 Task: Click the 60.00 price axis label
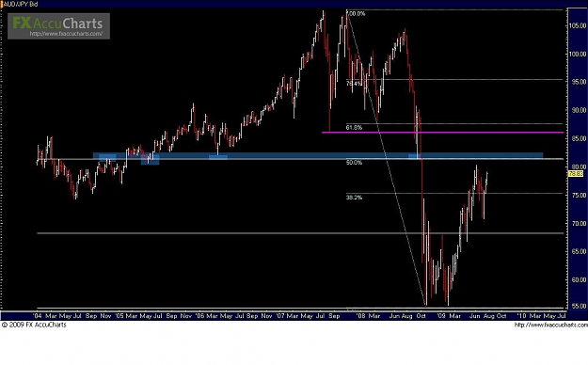[x=578, y=279]
